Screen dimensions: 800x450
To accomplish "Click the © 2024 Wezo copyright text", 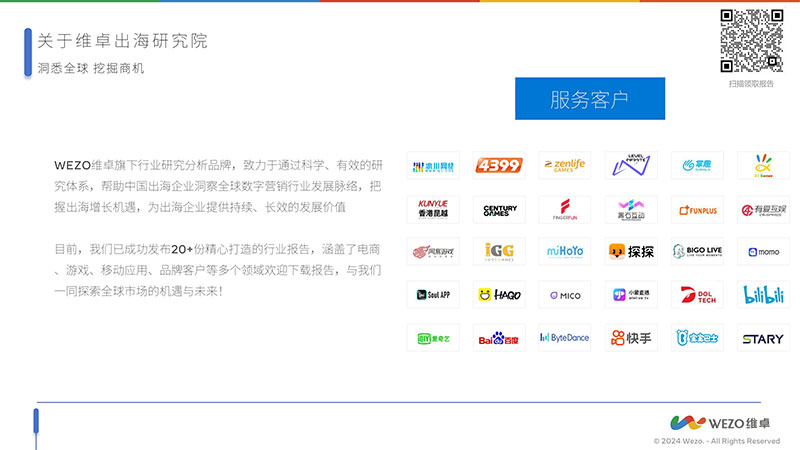I will point(717,441).
